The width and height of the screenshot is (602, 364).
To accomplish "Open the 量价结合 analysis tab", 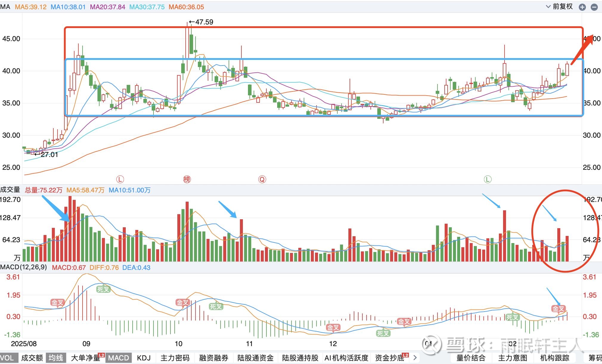I will (471, 358).
